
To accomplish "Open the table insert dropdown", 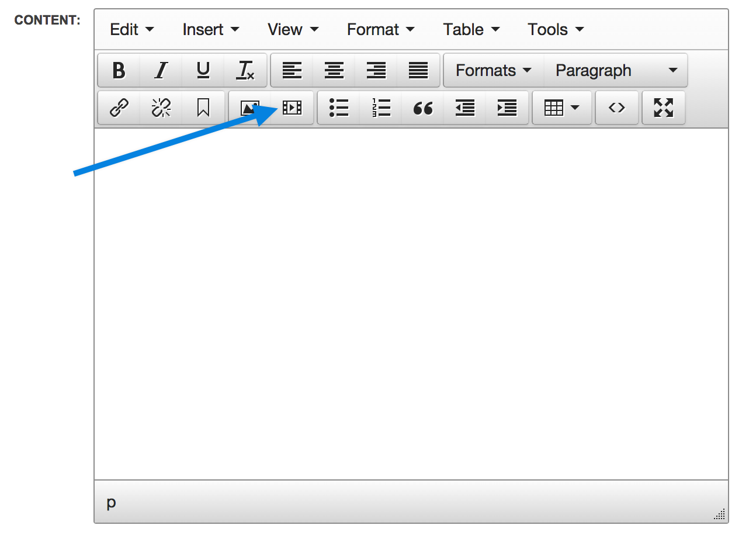I will (x=562, y=108).
